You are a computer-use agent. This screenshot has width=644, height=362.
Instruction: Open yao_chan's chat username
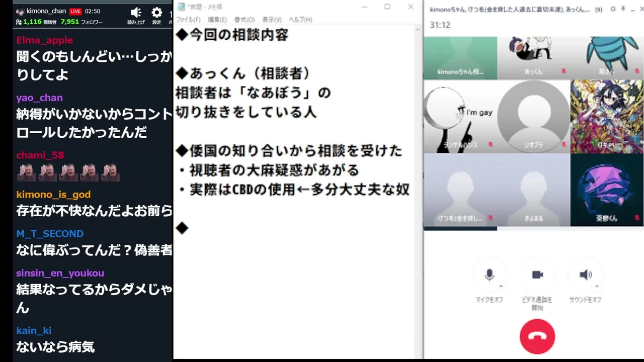39,98
